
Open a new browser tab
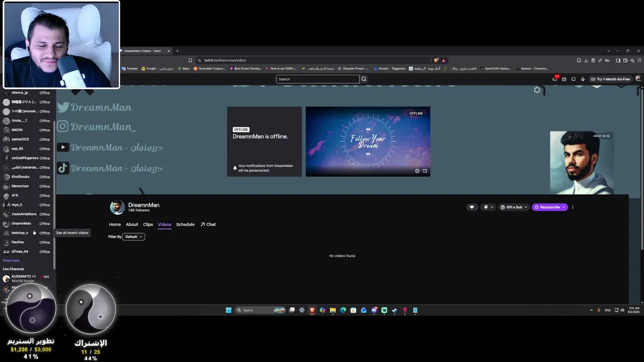177,51
